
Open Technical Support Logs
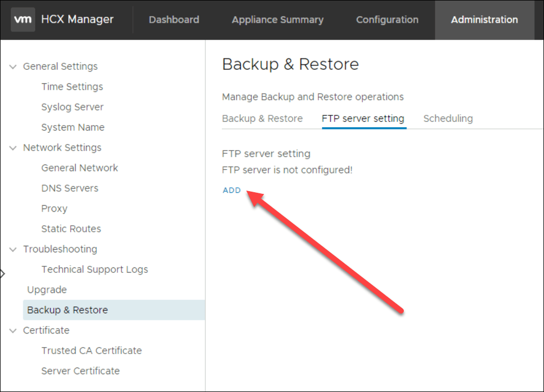click(94, 270)
